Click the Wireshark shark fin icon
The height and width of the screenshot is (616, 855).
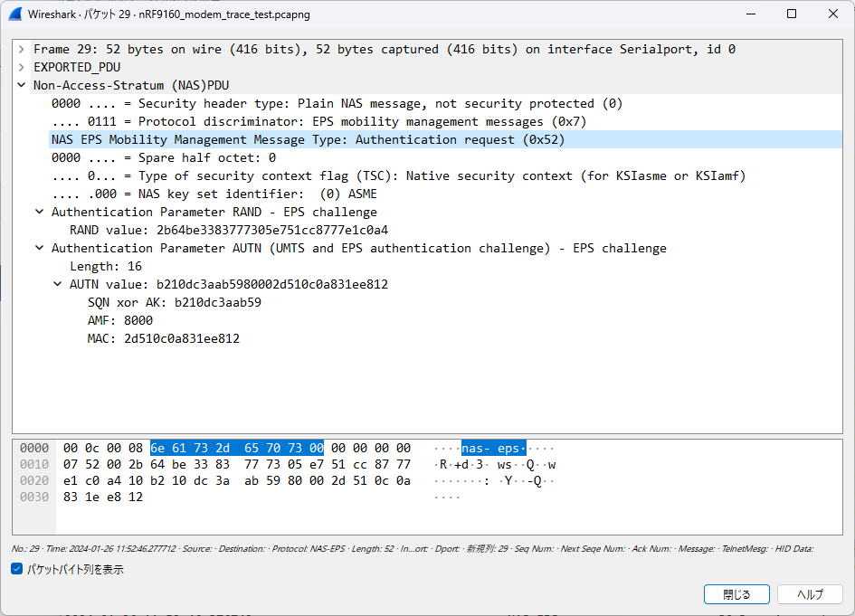click(x=15, y=14)
